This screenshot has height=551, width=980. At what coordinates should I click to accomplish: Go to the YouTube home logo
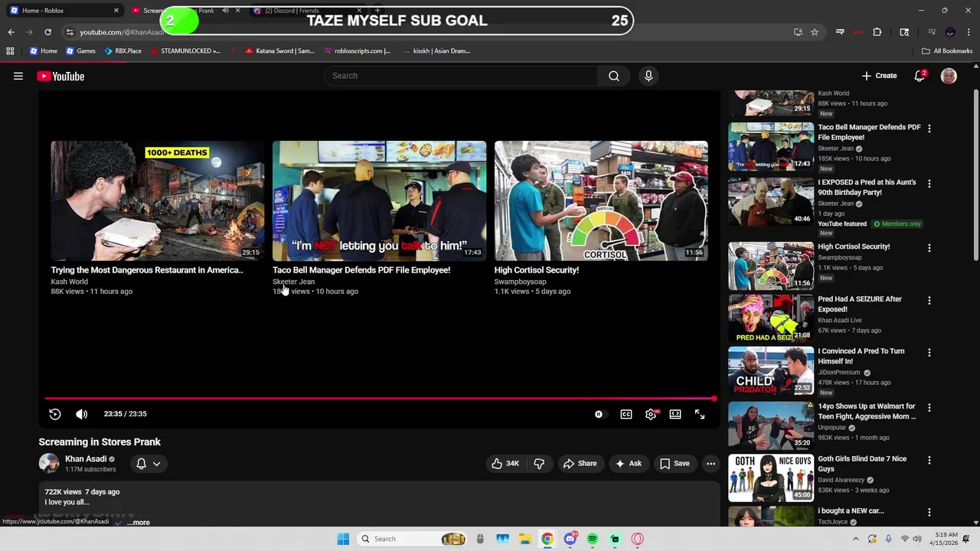click(x=60, y=76)
